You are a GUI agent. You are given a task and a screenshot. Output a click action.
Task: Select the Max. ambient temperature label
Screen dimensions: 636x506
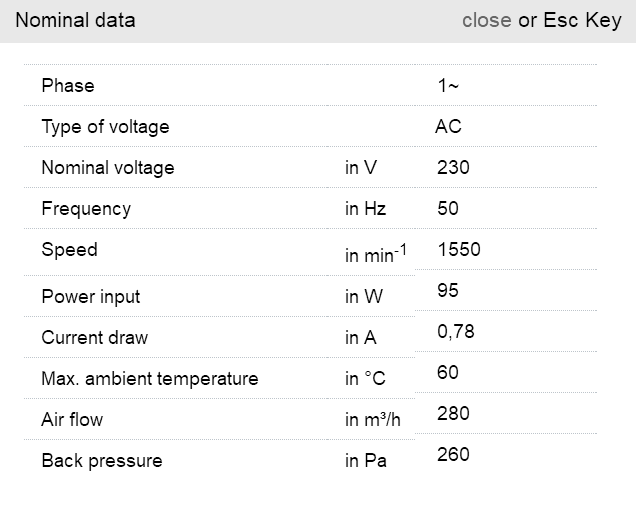tap(149, 379)
